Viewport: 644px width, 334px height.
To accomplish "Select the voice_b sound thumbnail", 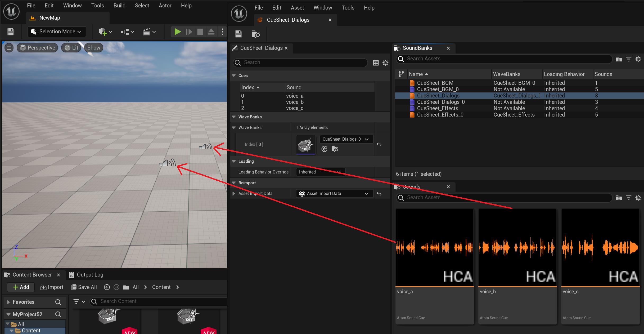I will click(517, 247).
